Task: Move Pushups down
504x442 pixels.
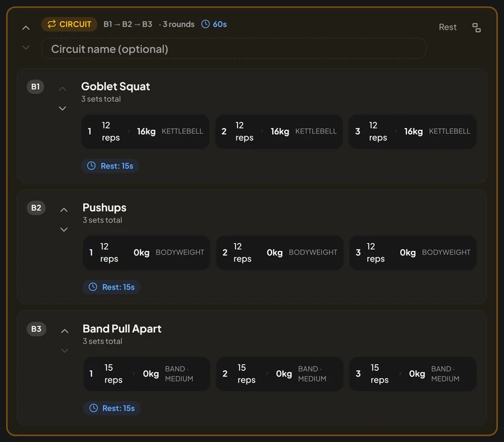Action: pos(64,230)
